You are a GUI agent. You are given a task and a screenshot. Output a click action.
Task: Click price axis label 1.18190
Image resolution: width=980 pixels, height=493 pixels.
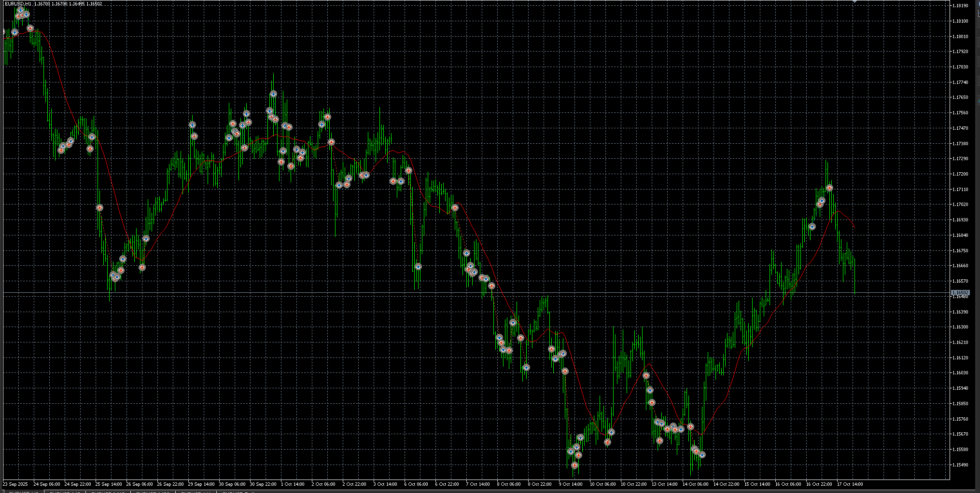point(960,6)
